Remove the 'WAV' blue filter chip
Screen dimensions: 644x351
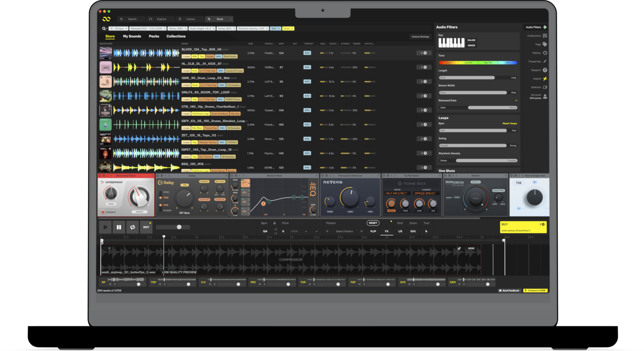[x=279, y=28]
